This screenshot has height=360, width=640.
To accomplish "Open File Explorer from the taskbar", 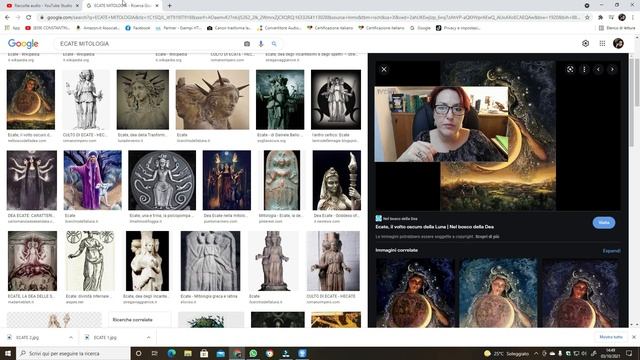I will point(188,353).
